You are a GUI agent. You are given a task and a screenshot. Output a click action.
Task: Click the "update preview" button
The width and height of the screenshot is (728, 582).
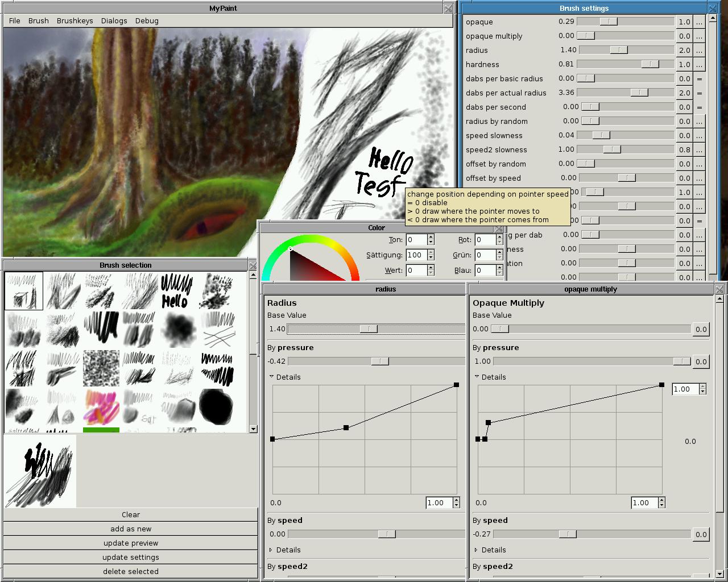click(130, 543)
